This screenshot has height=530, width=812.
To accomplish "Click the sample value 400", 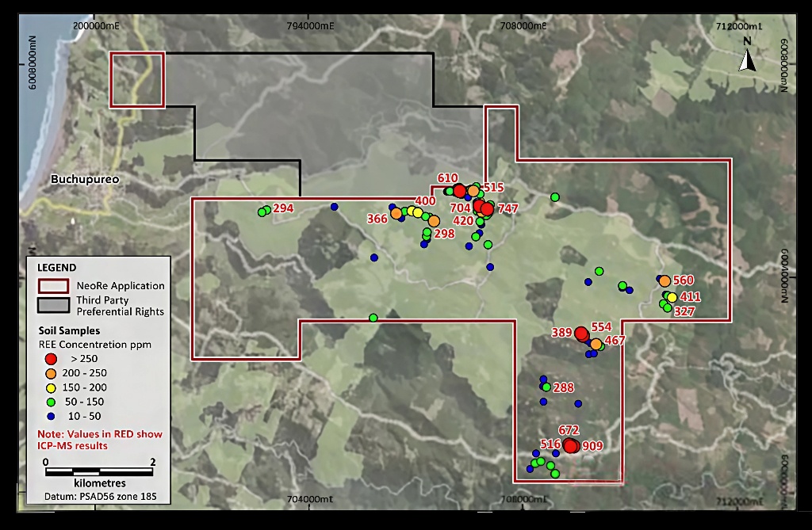I will coord(425,201).
